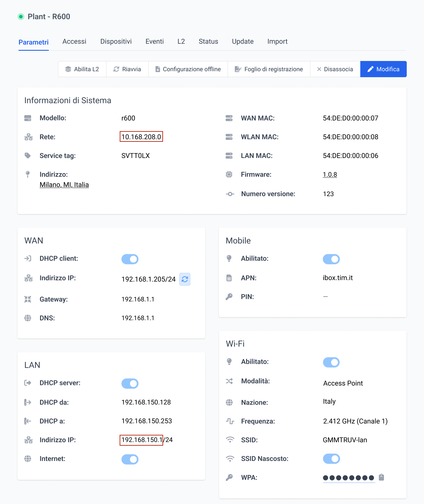Toggle the WAN DHCP client switch
Image resolution: width=424 pixels, height=504 pixels.
tap(130, 259)
